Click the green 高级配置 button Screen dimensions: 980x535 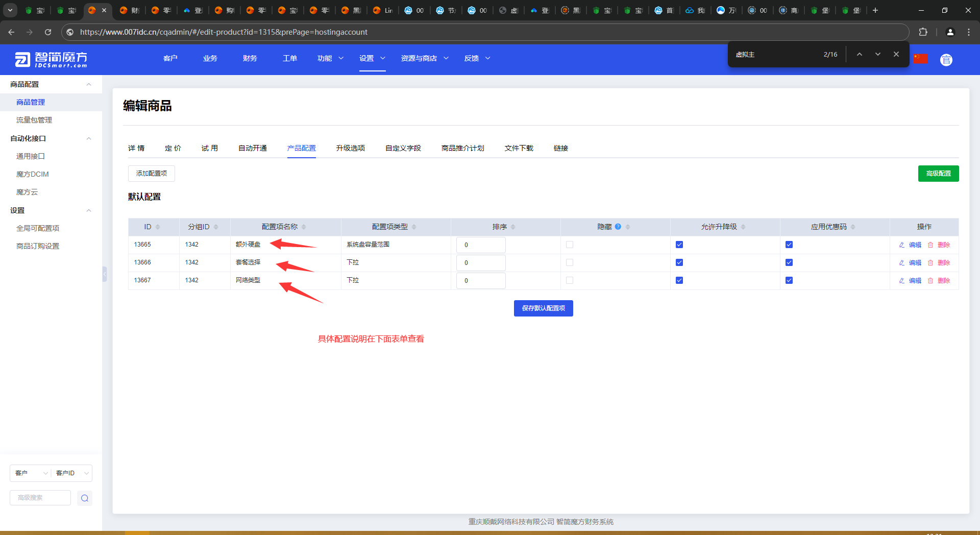938,174
